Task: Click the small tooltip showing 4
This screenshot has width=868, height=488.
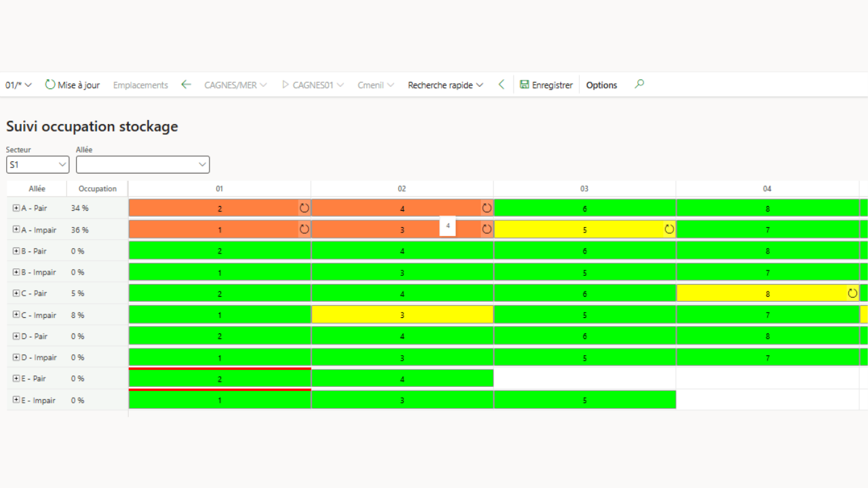Action: [448, 226]
